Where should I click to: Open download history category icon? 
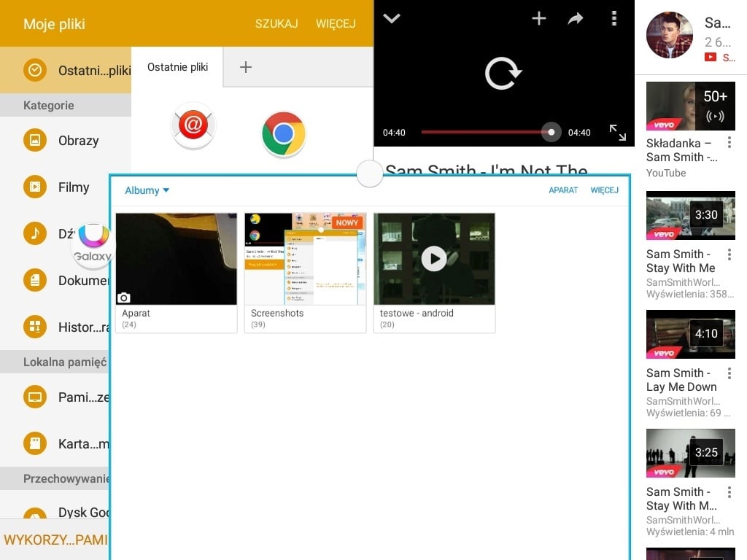[x=35, y=327]
